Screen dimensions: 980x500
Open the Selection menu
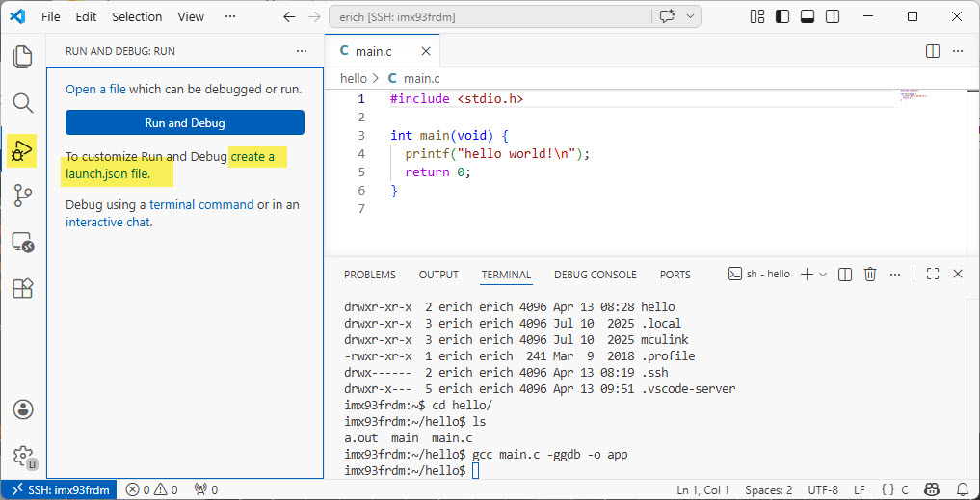point(137,17)
